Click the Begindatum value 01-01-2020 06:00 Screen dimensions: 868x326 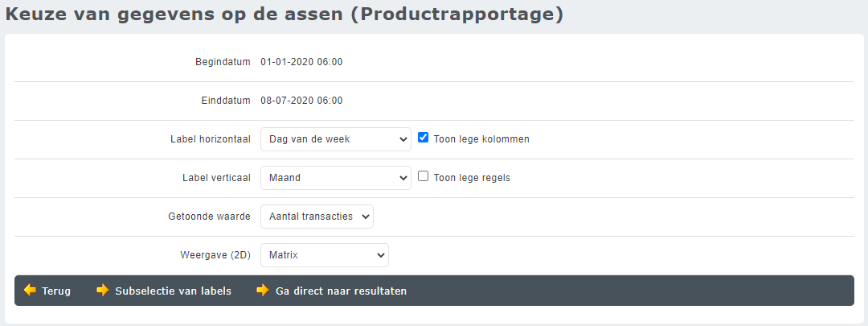tap(301, 62)
